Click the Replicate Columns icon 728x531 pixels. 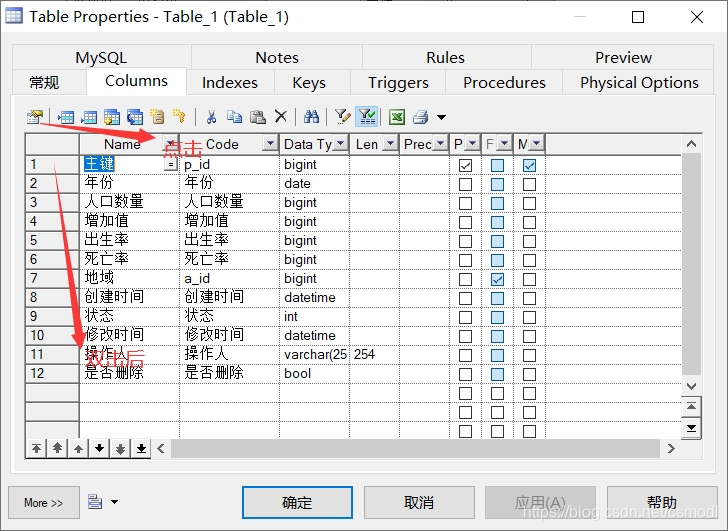135,117
